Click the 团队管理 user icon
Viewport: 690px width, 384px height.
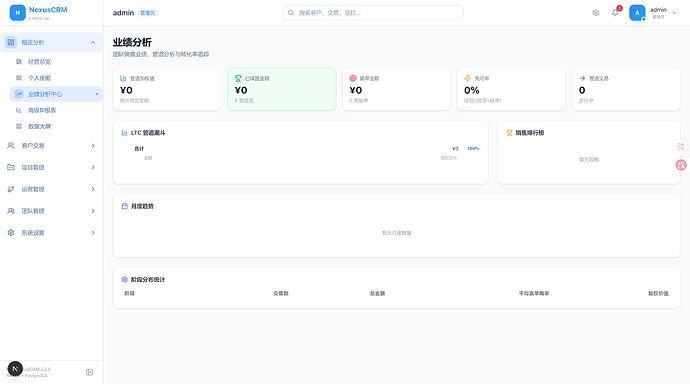11,211
